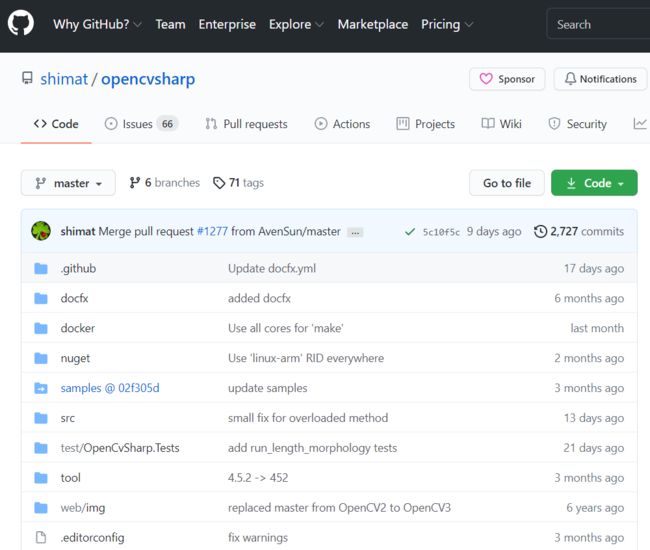Open the .github folder icon
The height and width of the screenshot is (550, 650).
click(41, 269)
